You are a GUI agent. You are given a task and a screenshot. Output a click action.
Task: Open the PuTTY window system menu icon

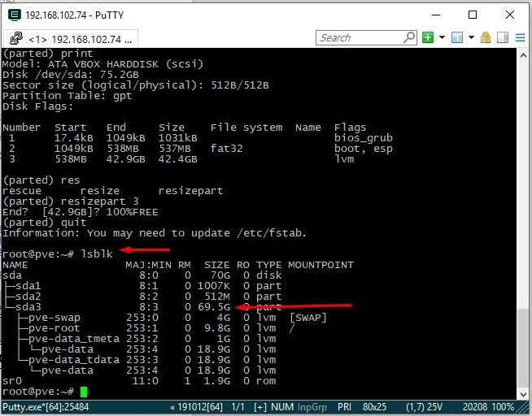[15, 15]
